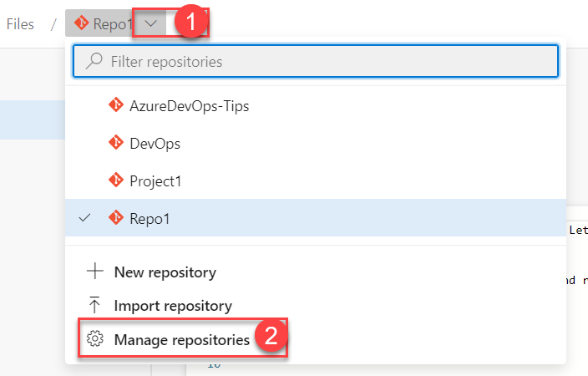Select the AzureDevOps-Tips repository
588x376 pixels.
(316, 105)
